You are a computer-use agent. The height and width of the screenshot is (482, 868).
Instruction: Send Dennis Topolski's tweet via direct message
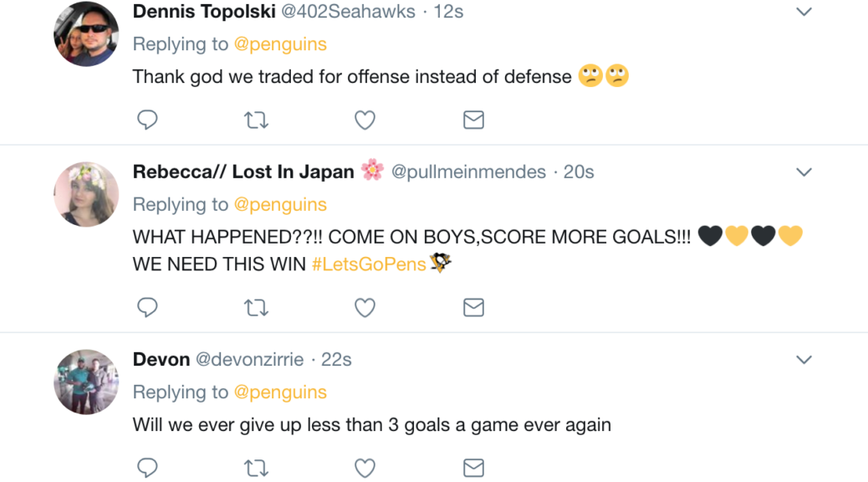point(473,120)
